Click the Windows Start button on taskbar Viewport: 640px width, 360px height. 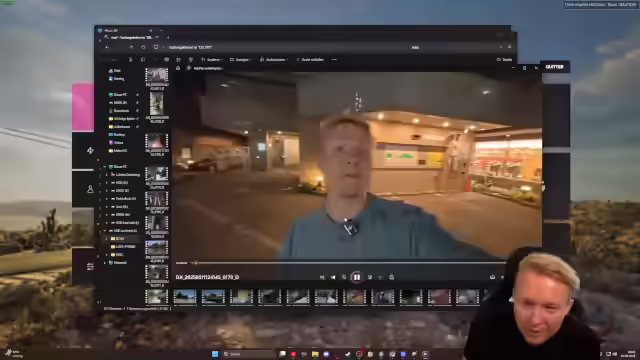point(215,354)
